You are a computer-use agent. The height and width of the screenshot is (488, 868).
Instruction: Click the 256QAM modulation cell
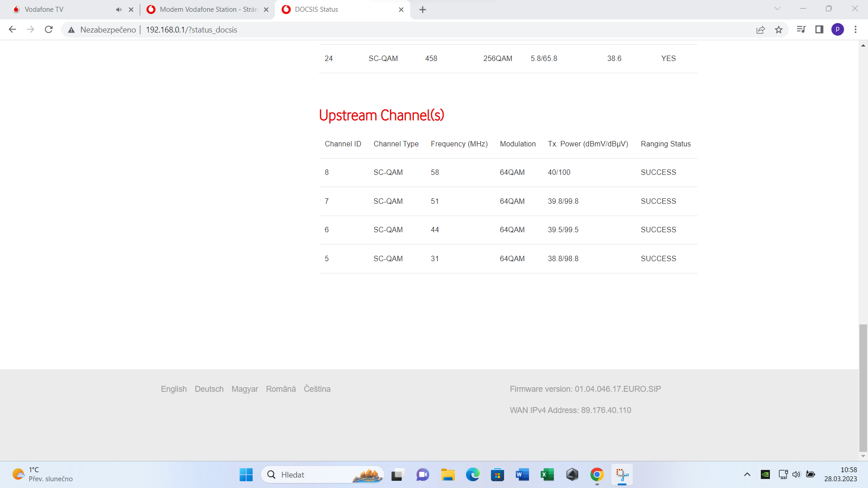tap(498, 58)
